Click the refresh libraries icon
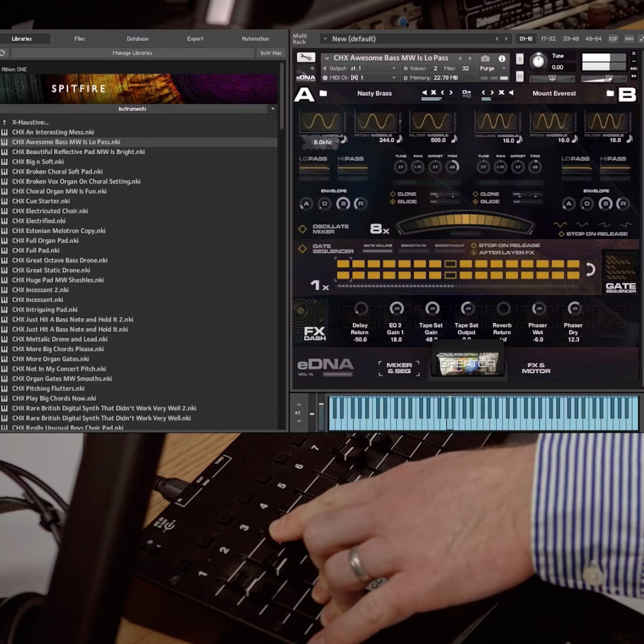The image size is (644, 644). (x=3, y=53)
